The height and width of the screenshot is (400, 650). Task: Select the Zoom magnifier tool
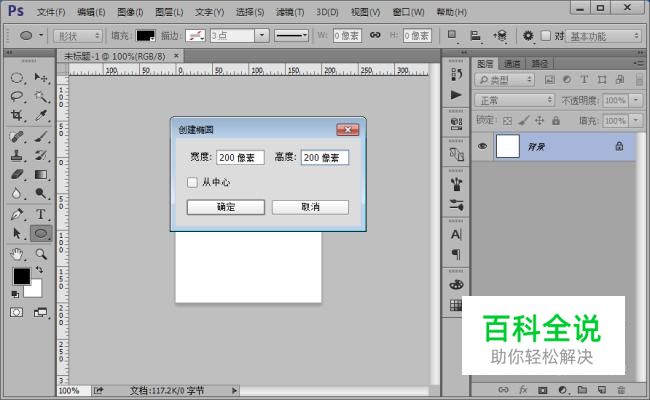[42, 254]
